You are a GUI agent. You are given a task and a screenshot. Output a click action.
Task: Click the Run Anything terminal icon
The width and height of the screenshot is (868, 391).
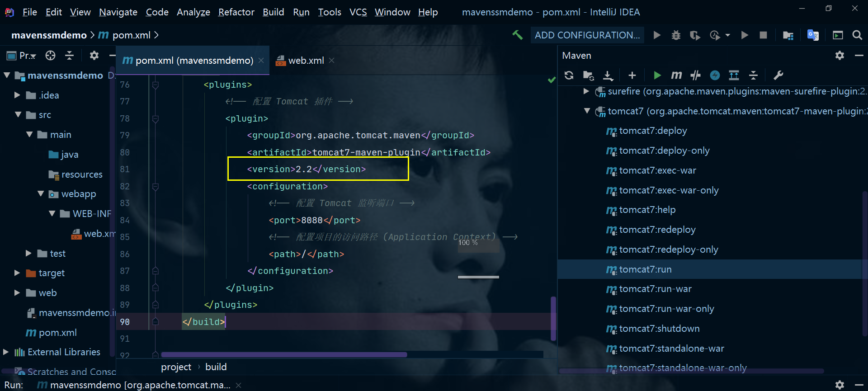click(x=838, y=35)
